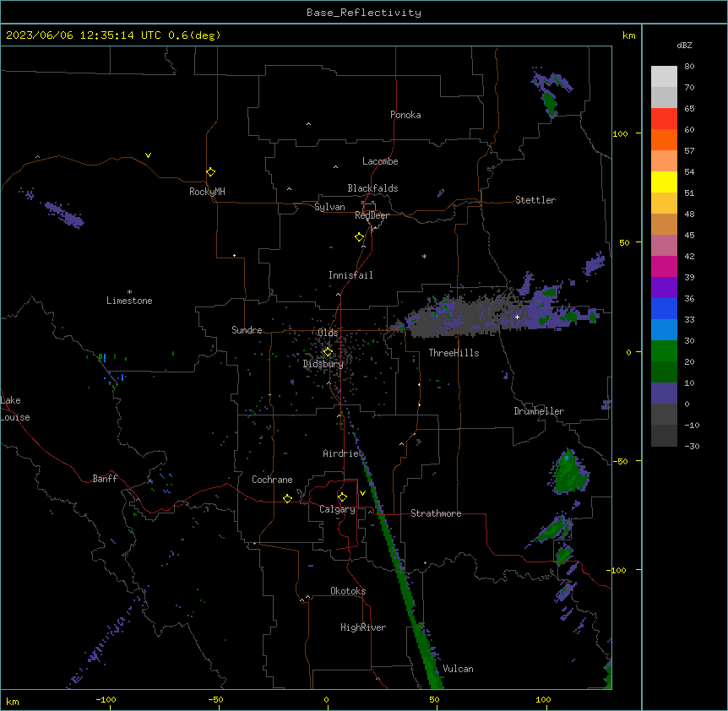Click the Olds town label
Viewport: 728px width, 711px height.
pos(328,333)
